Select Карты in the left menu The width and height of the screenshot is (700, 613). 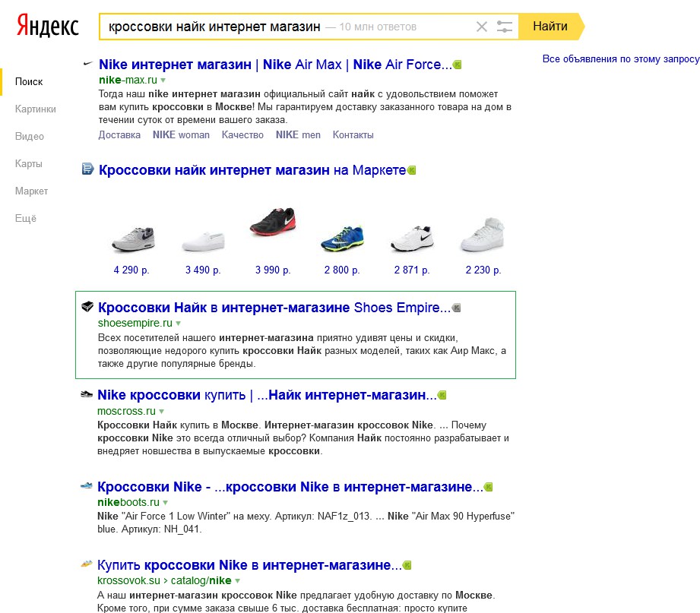(x=29, y=163)
